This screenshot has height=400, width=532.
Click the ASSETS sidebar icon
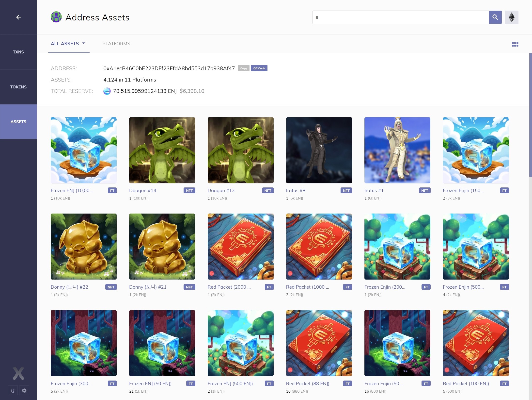click(18, 121)
